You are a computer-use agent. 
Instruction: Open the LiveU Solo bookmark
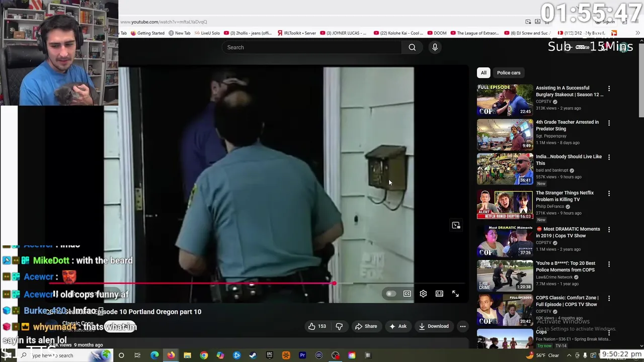(x=207, y=33)
